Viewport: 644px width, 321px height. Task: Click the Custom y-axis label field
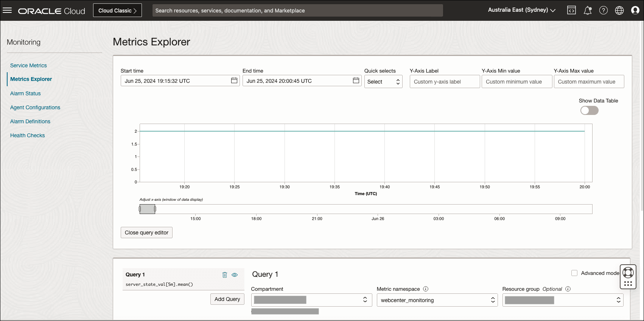coord(445,82)
